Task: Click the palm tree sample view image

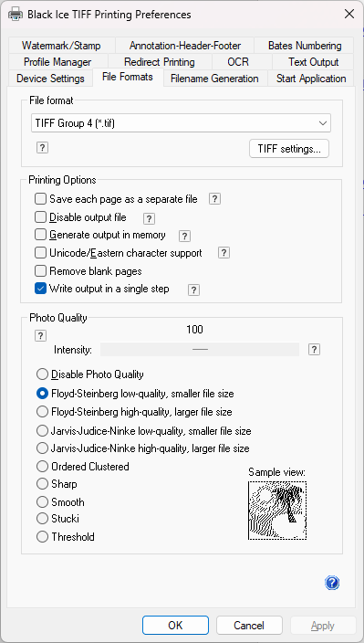Action: pyautogui.click(x=277, y=511)
